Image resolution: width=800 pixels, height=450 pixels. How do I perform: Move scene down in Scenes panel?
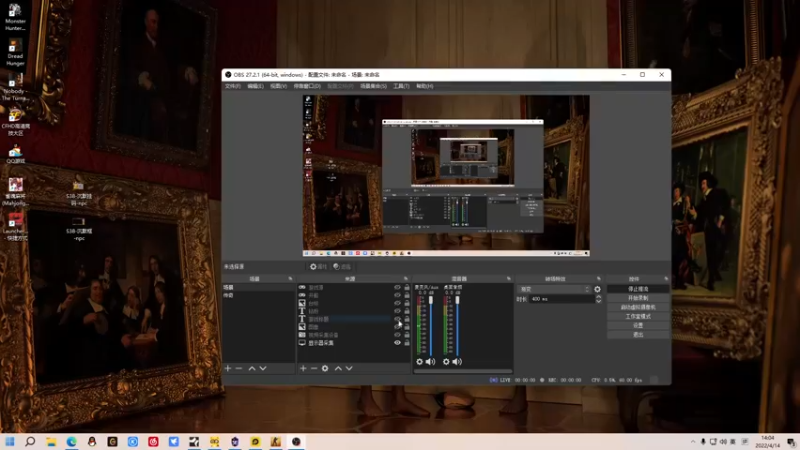263,368
